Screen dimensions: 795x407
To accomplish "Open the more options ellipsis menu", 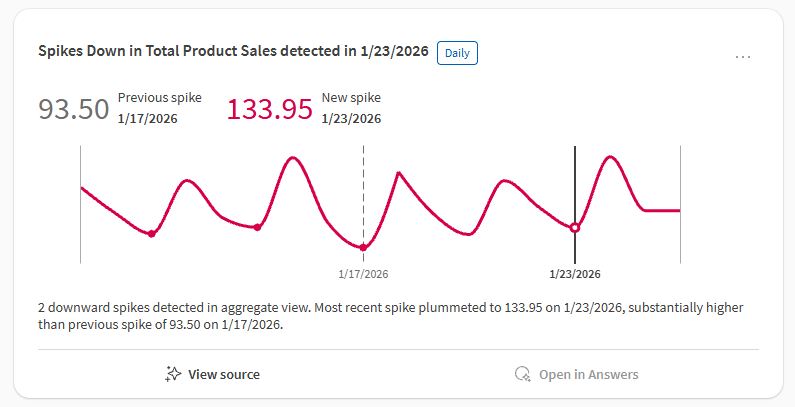I will pyautogui.click(x=743, y=57).
